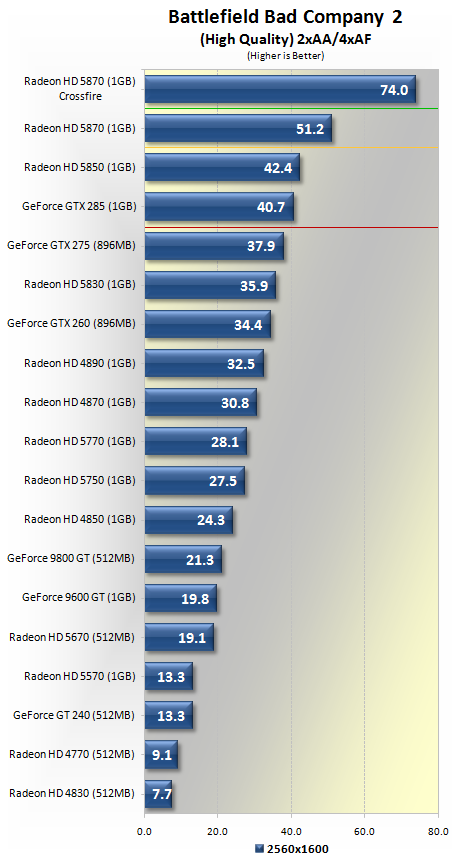Click the 'Battlefield Bad Company 2' chart title

pyautogui.click(x=285, y=18)
